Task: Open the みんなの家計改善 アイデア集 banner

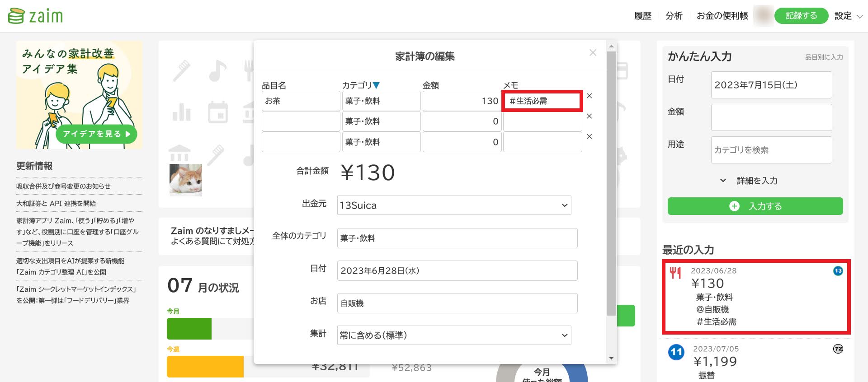Action: (x=79, y=95)
